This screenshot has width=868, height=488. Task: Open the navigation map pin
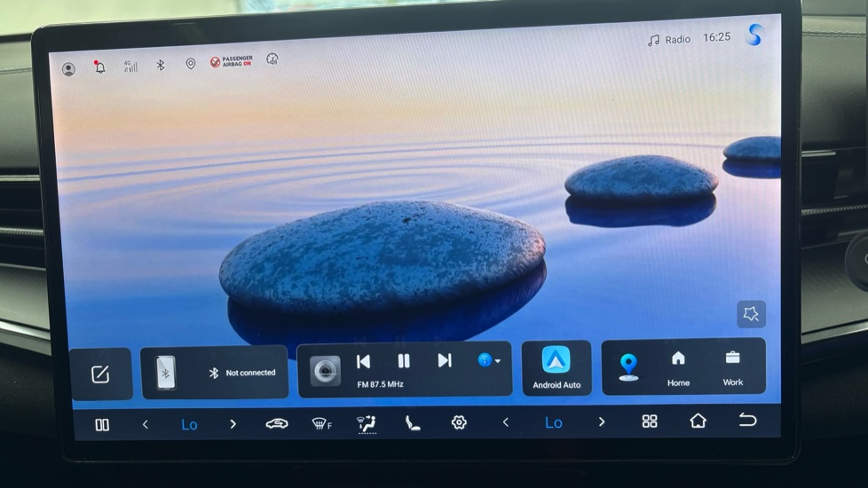tap(628, 367)
